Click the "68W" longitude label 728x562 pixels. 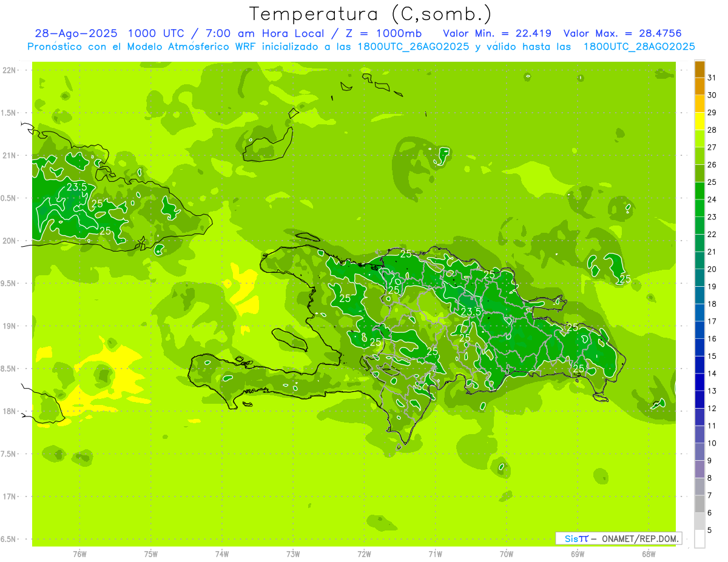pyautogui.click(x=649, y=554)
